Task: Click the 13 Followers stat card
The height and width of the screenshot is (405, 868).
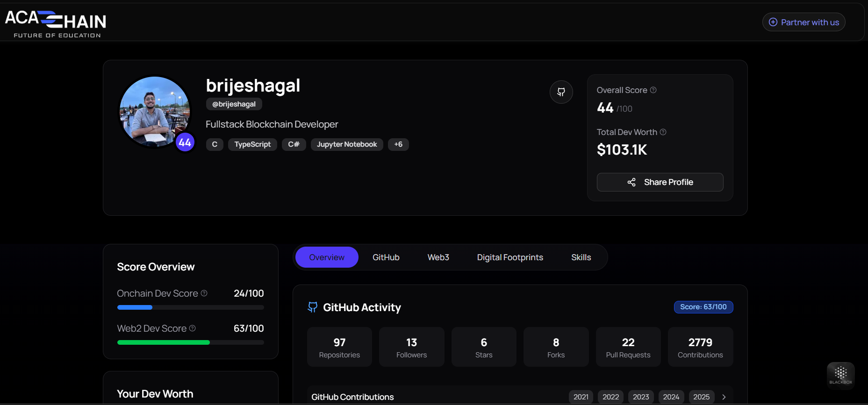Action: pyautogui.click(x=412, y=347)
